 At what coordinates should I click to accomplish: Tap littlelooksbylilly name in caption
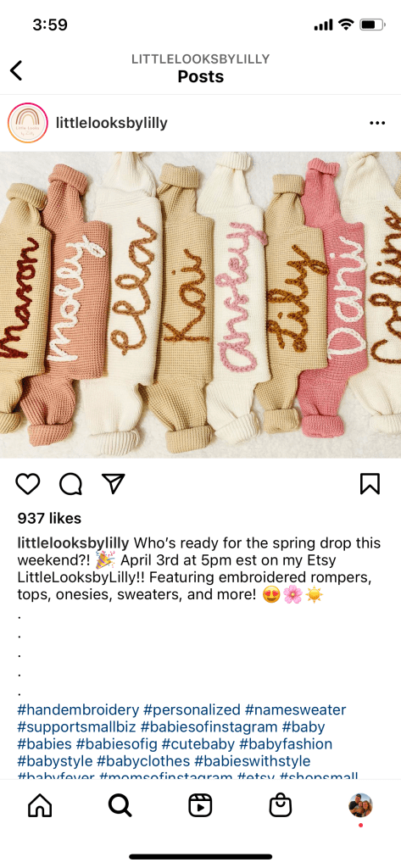click(74, 543)
